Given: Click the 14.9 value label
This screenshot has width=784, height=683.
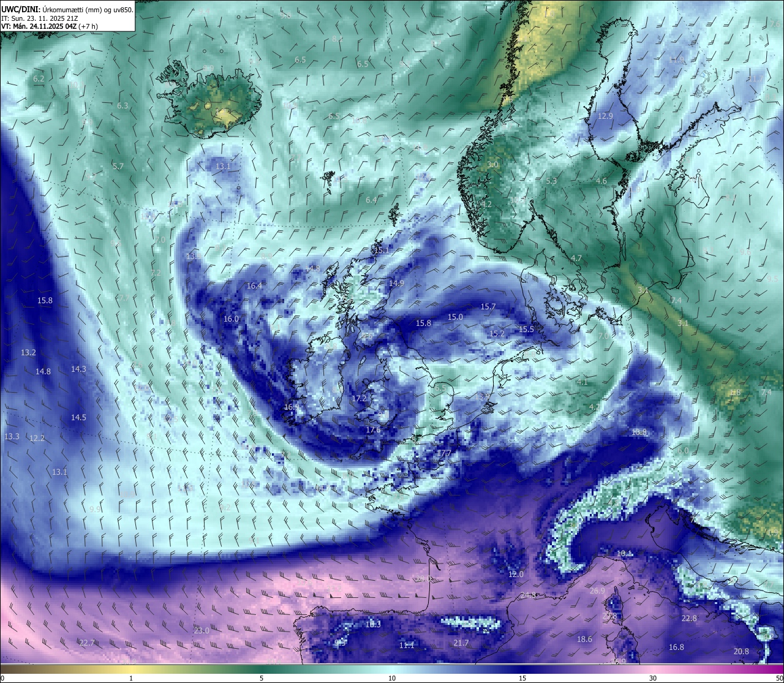Looking at the screenshot, I should (396, 284).
